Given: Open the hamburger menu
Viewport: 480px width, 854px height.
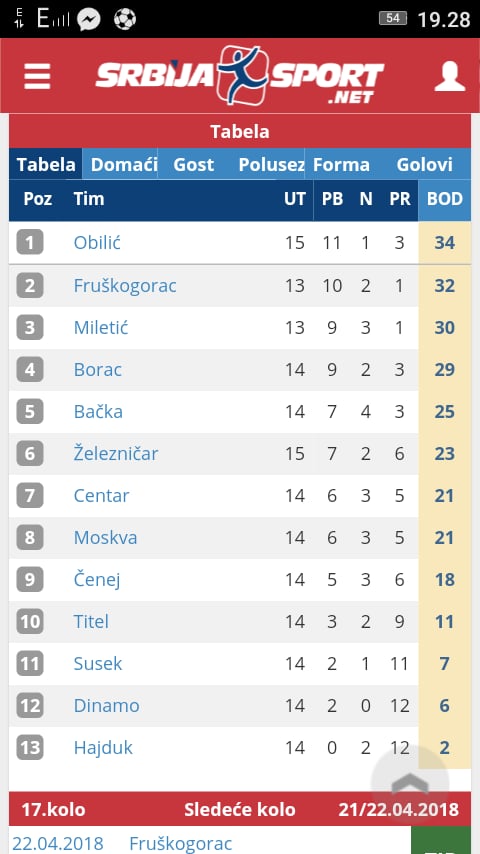Looking at the screenshot, I should 37,76.
